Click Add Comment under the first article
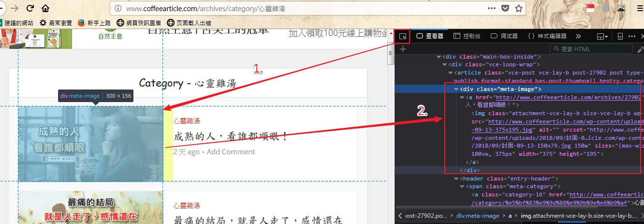 [x=231, y=151]
